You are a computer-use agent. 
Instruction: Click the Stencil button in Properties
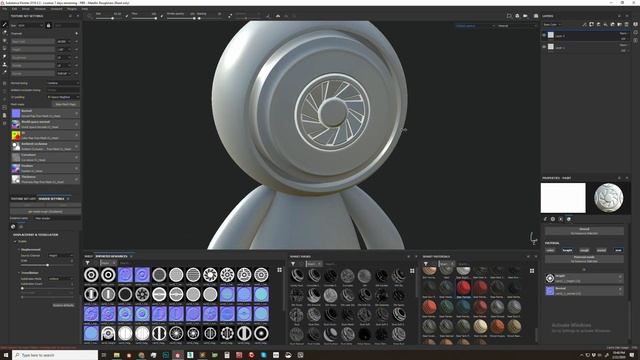tap(584, 231)
